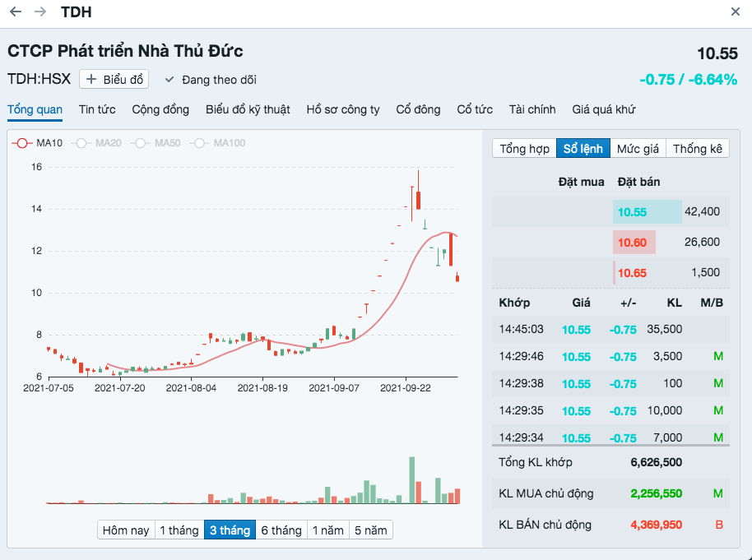The image size is (752, 560).
Task: Select the Tổng hợp view button
Action: coord(524,149)
